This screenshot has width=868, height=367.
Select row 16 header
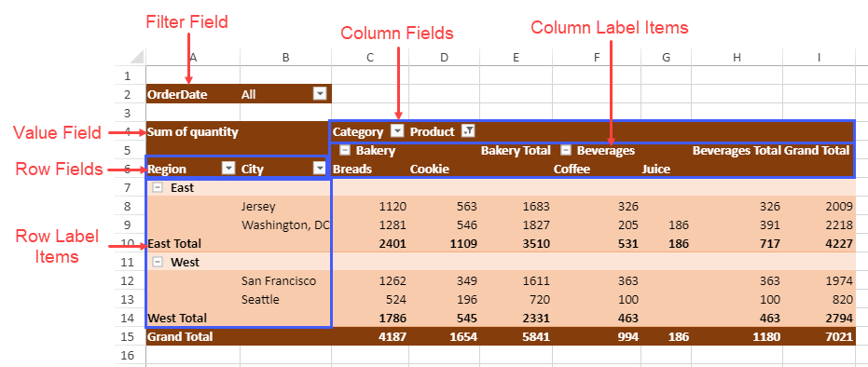128,355
